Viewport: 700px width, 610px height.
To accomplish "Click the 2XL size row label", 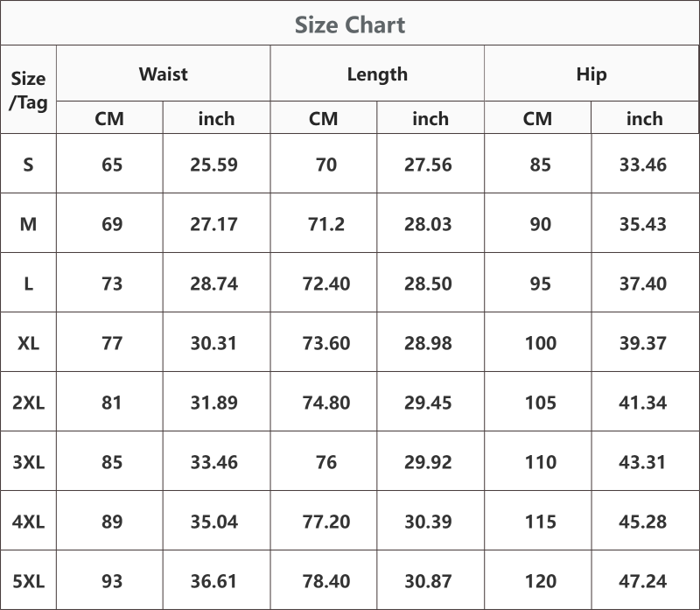I will [x=28, y=403].
